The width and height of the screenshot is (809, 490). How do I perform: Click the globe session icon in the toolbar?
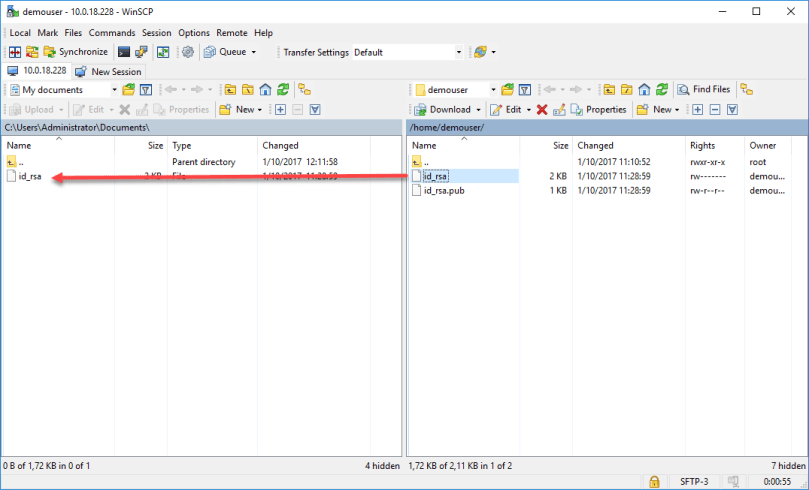point(480,52)
